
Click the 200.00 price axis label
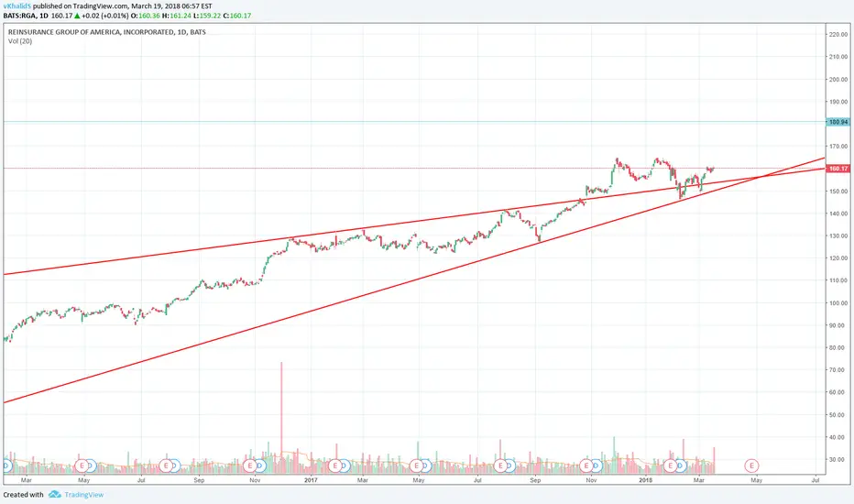pyautogui.click(x=838, y=79)
